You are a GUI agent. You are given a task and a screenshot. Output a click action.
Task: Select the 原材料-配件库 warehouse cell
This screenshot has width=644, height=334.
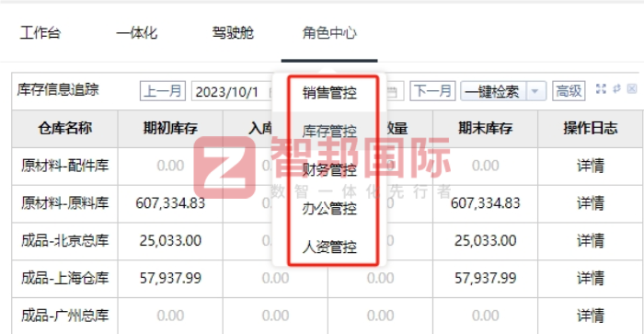pyautogui.click(x=65, y=166)
